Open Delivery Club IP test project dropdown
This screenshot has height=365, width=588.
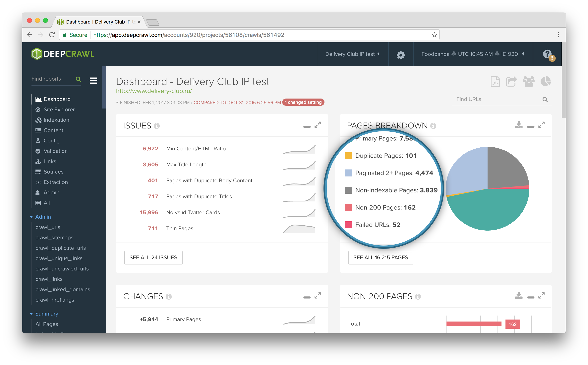[352, 54]
